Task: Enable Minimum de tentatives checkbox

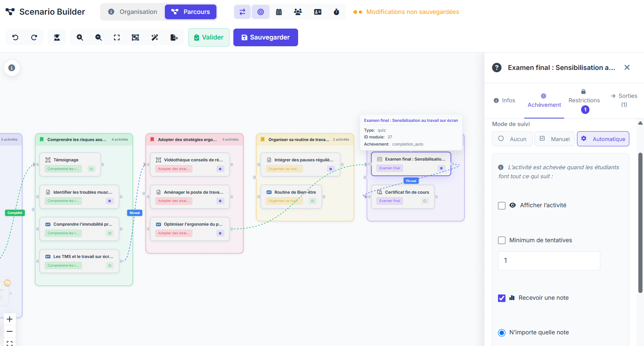Action: [502, 240]
